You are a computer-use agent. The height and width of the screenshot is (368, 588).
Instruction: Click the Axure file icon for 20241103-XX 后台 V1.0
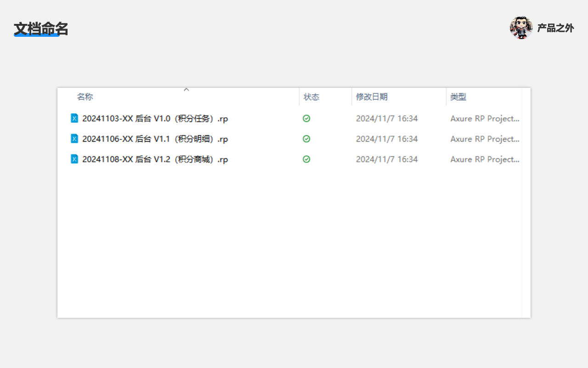pyautogui.click(x=74, y=118)
